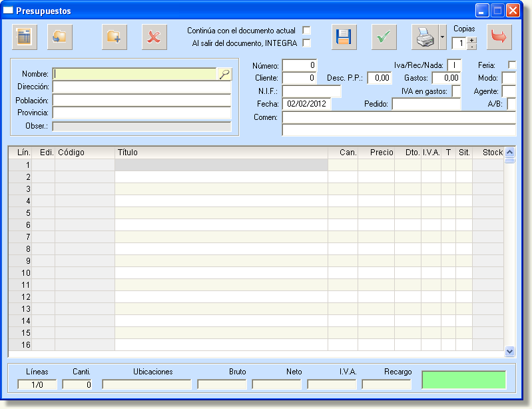Click the open folder toolbar icon
The height and width of the screenshot is (409, 532).
click(60, 37)
